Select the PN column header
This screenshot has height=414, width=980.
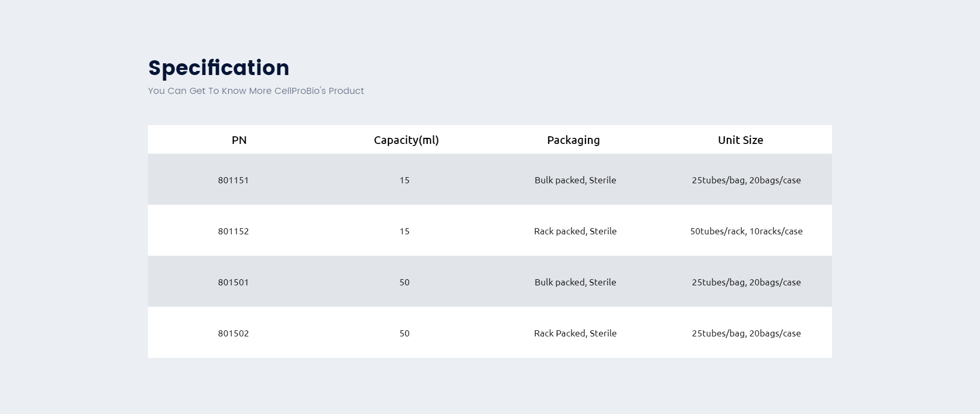(239, 140)
